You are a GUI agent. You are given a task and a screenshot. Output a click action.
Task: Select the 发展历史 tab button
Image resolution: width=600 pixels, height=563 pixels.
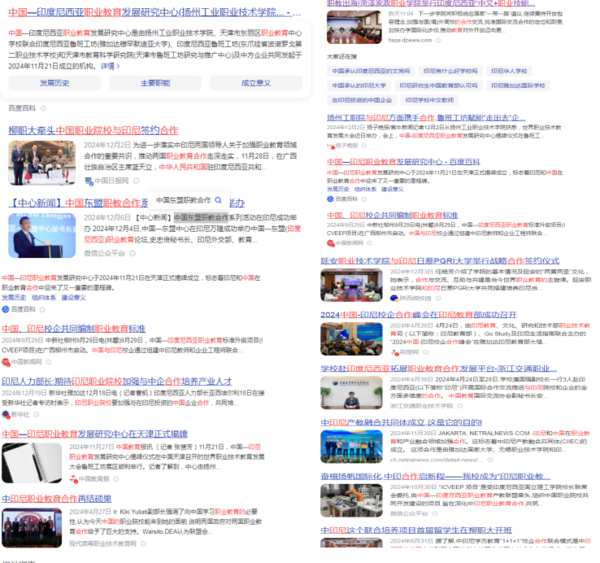pos(54,83)
